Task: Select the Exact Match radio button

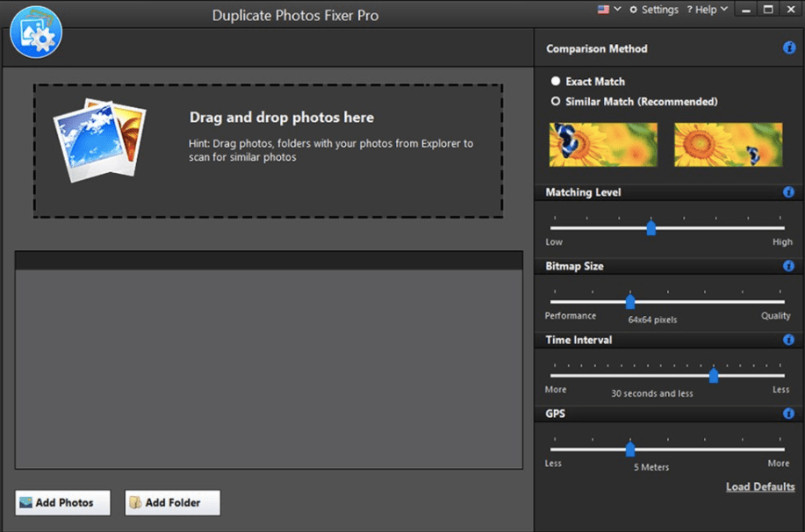Action: click(556, 81)
